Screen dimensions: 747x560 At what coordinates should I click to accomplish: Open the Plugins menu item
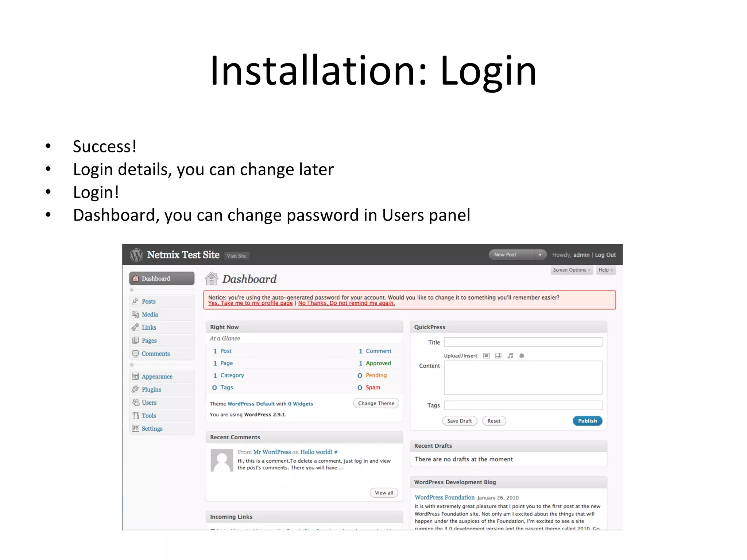162,389
